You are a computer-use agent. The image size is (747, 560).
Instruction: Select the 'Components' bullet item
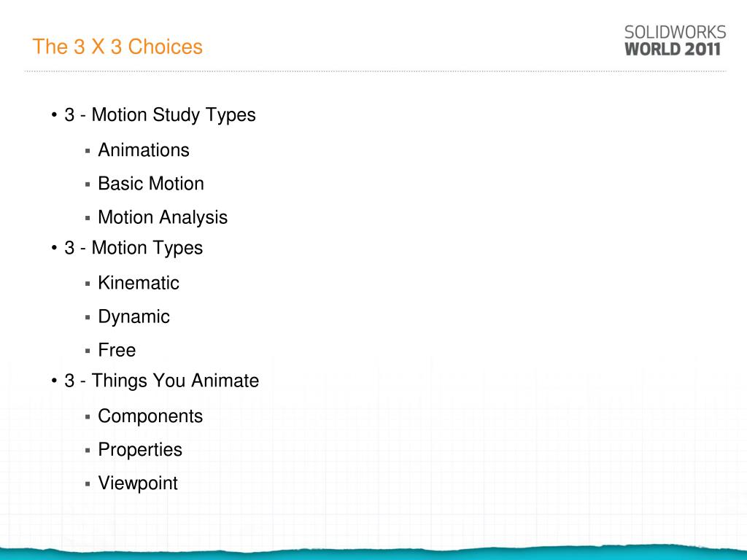[x=150, y=416]
